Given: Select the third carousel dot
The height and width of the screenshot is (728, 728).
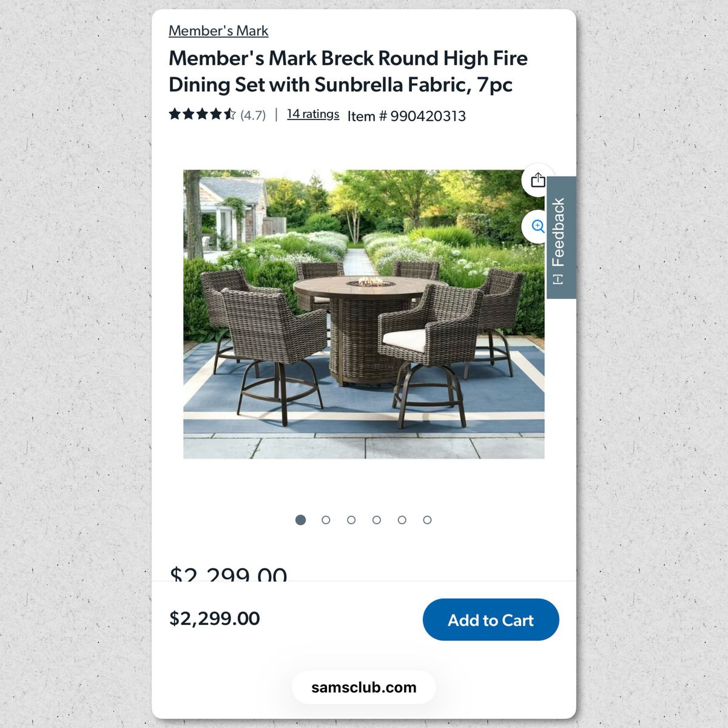Looking at the screenshot, I should click(x=351, y=520).
